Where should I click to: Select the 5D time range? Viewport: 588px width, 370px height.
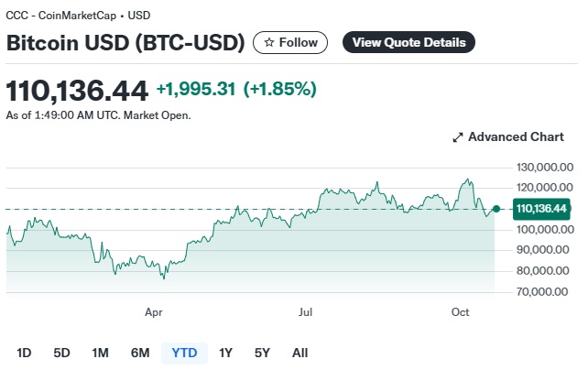(61, 353)
